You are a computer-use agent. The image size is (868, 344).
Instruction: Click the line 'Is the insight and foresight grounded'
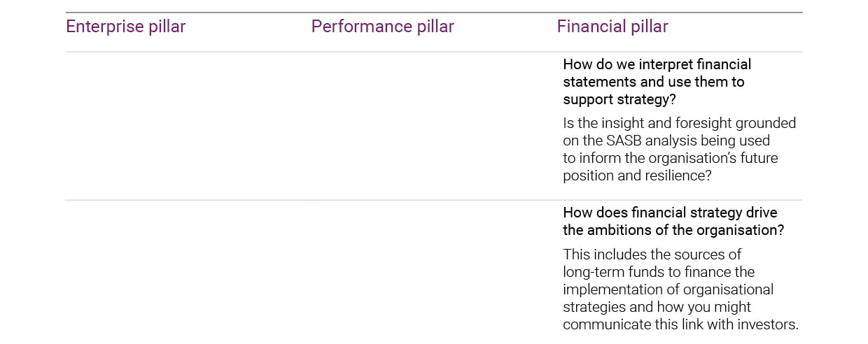pos(678,123)
